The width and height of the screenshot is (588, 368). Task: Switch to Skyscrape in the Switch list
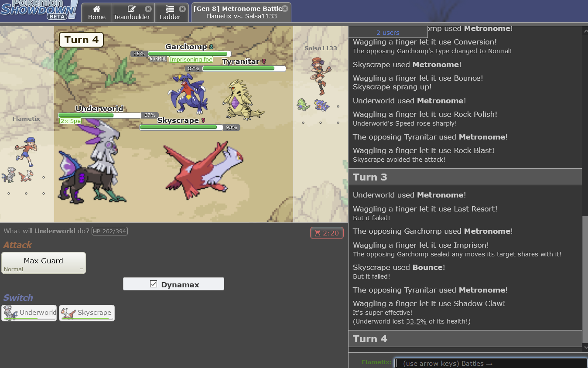(x=87, y=313)
